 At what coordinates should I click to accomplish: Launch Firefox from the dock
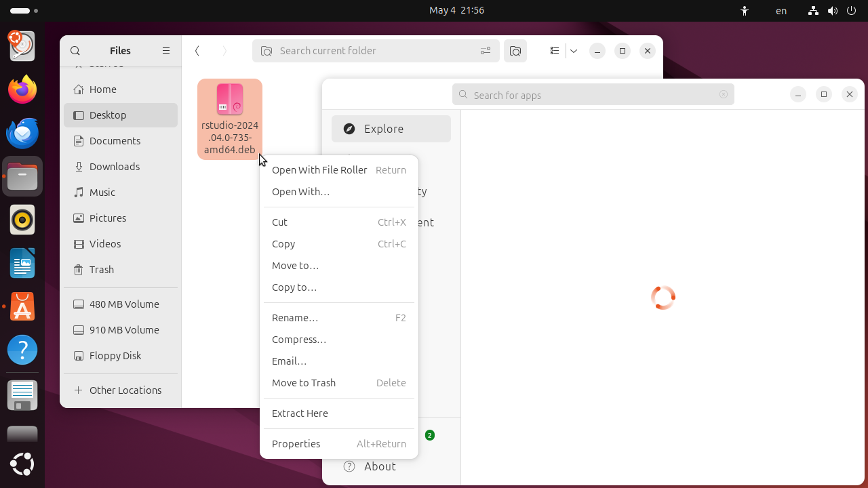click(x=22, y=89)
